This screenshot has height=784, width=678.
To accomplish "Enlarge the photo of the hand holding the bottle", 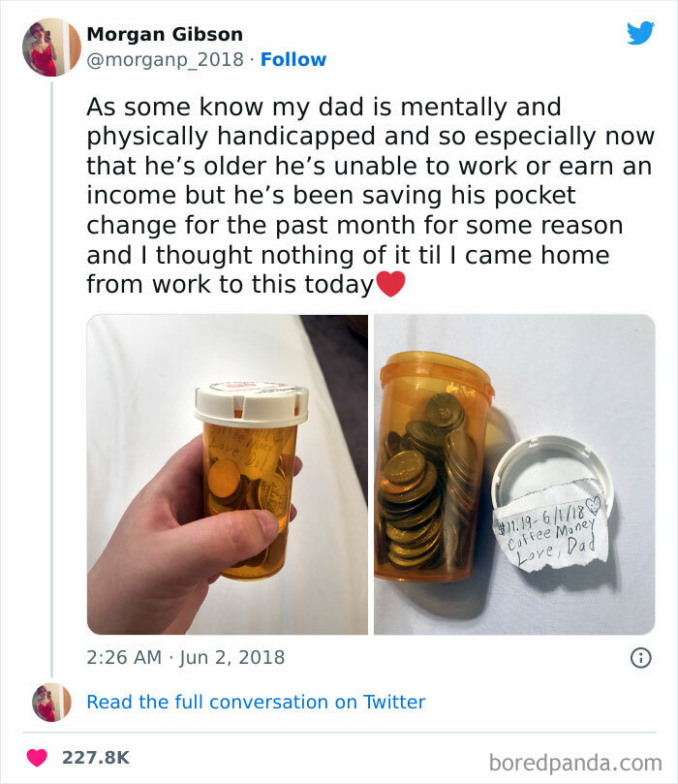I will tap(228, 475).
